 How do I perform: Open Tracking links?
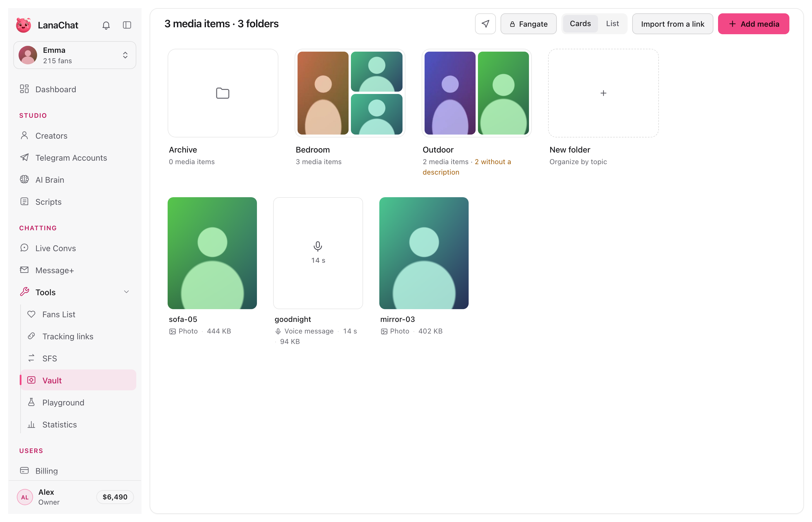(x=78, y=336)
